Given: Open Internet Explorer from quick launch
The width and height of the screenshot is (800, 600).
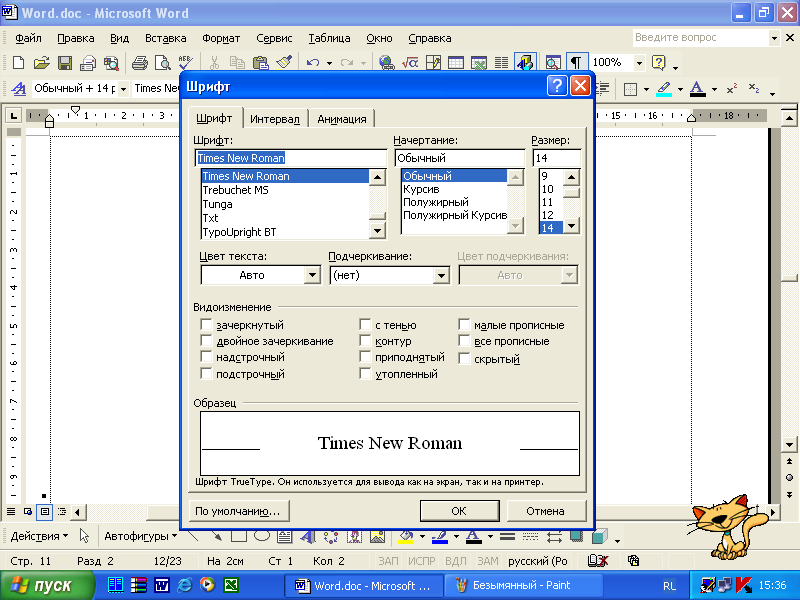Looking at the screenshot, I should point(185,585).
